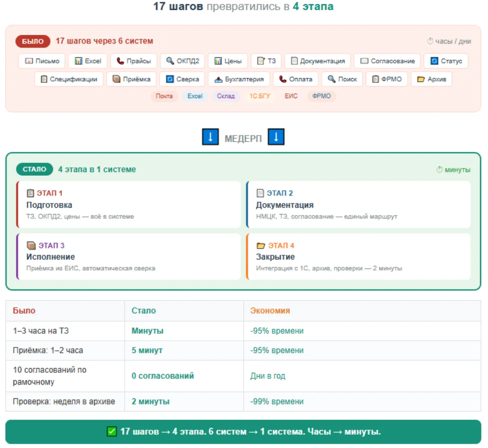Click the document icon next to ЭТАП 2
488x448 pixels.
point(260,193)
